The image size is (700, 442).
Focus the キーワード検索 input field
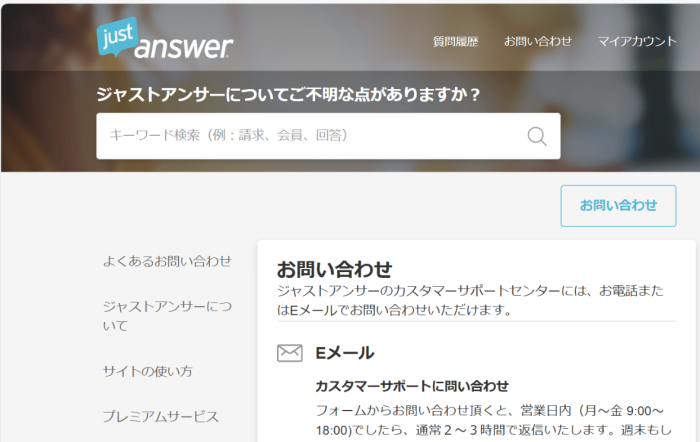(328, 136)
